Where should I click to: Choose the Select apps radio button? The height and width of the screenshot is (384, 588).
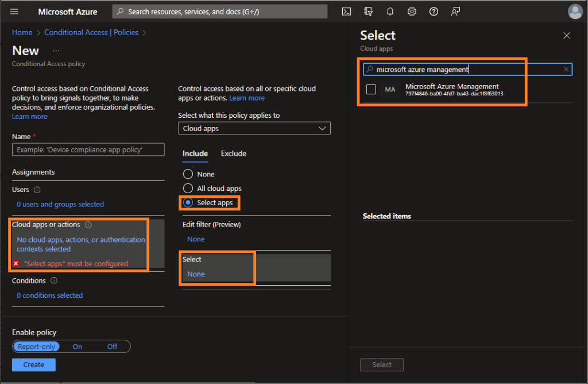188,203
